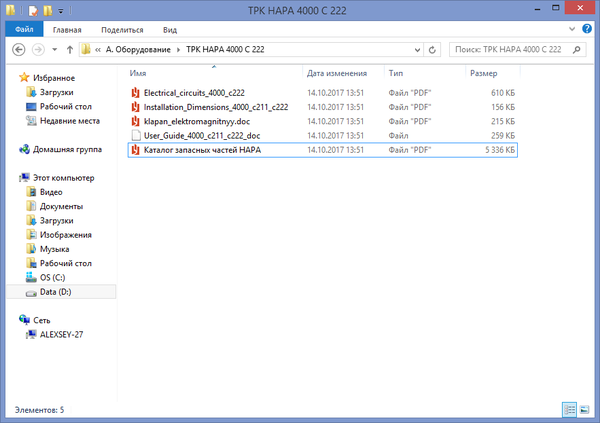Refresh the current folder view
This screenshot has height=423, width=600.
[x=432, y=50]
